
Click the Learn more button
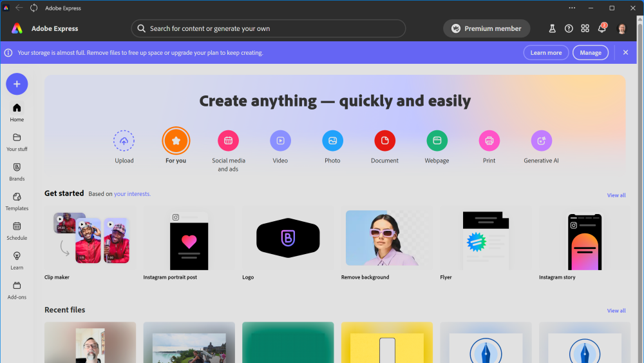pos(546,53)
